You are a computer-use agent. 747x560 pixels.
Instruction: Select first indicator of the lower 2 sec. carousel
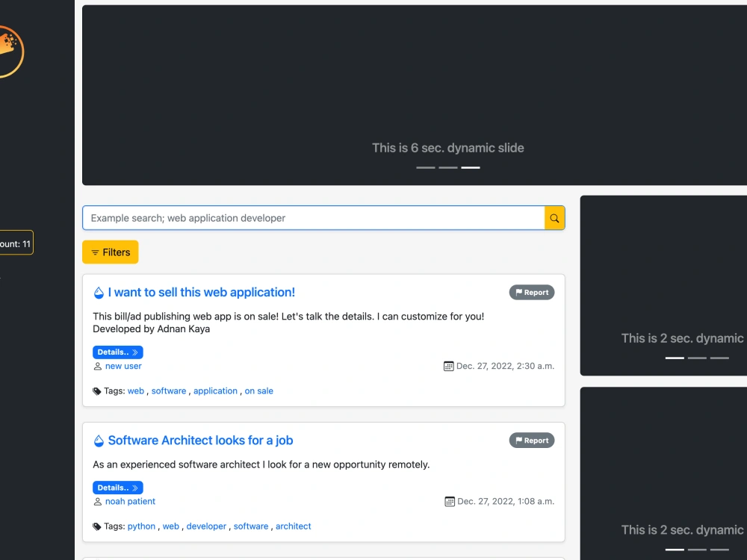[675, 550]
